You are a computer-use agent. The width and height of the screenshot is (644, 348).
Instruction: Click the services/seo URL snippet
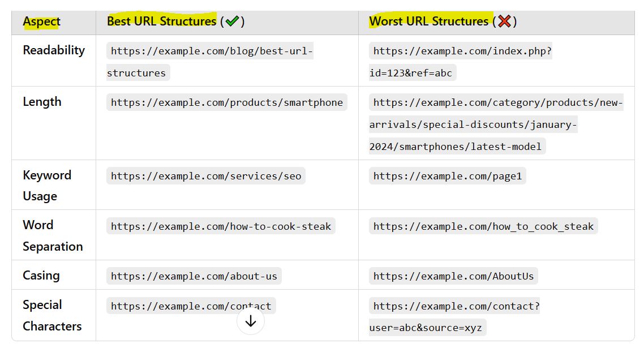(206, 176)
